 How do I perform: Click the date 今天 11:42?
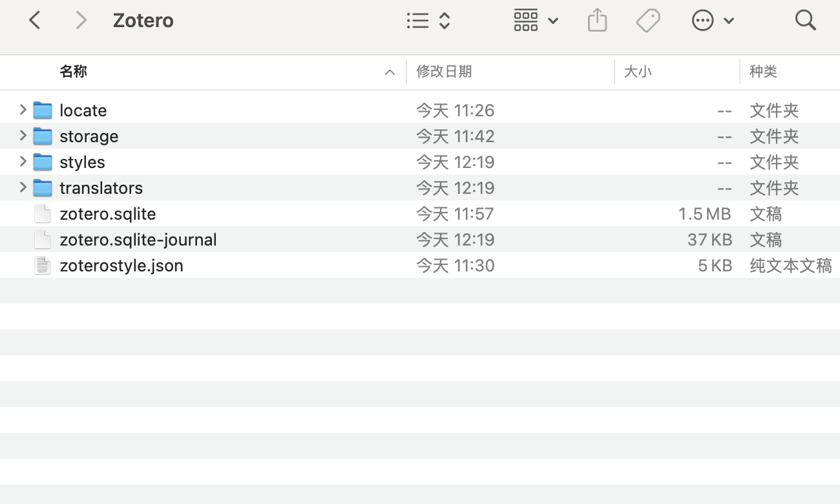point(456,136)
